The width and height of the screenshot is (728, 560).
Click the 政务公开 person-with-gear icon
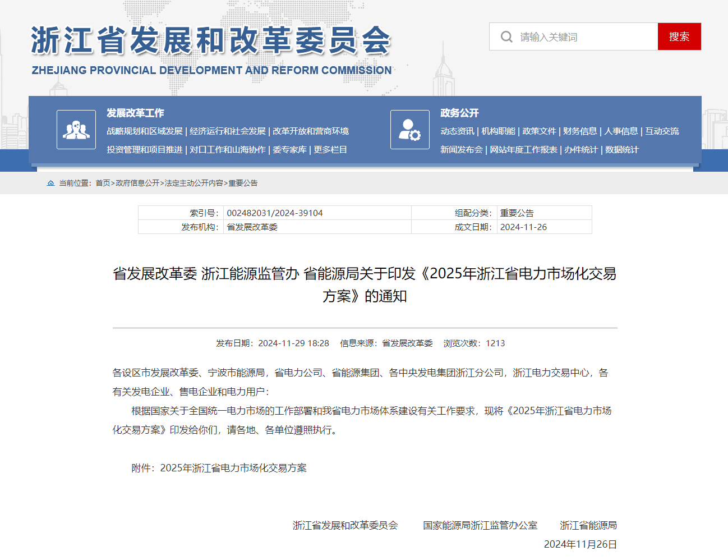(410, 130)
